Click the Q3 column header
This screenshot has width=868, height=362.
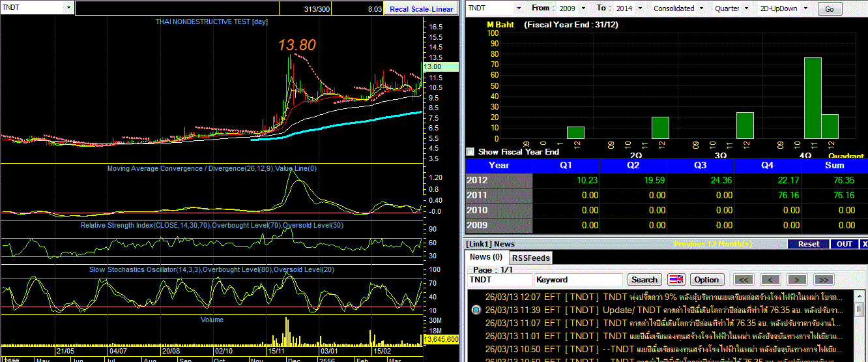pyautogui.click(x=701, y=166)
